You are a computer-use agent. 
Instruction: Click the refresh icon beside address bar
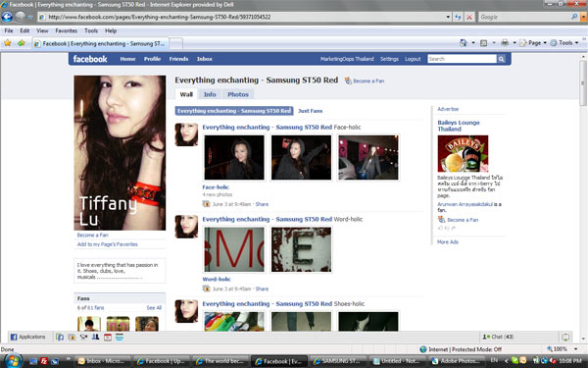[x=458, y=17]
